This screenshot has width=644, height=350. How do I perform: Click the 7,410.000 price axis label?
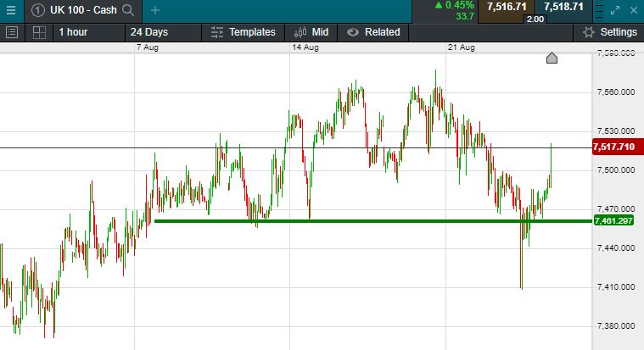[x=616, y=286]
